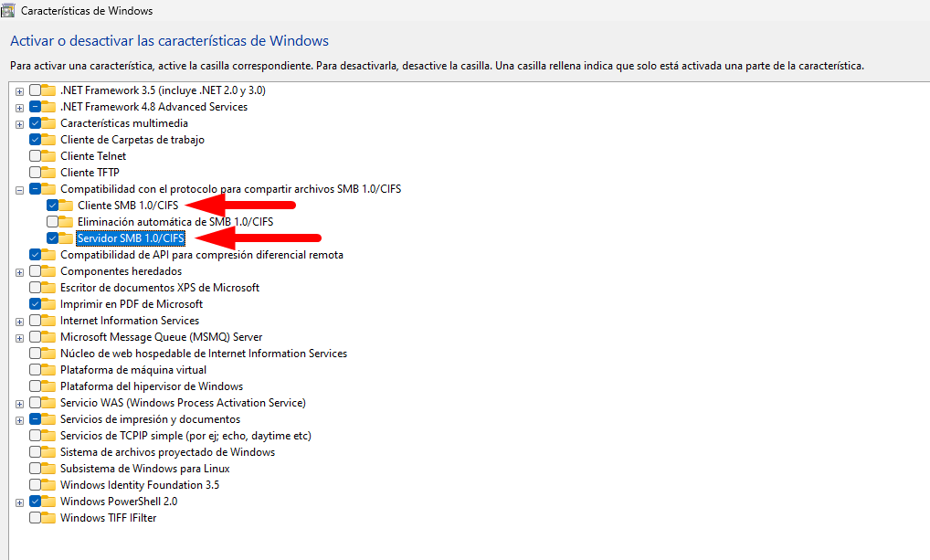Viewport: 930px width, 560px height.
Task: Click folder icon next to Componentes heredados
Action: tap(48, 271)
